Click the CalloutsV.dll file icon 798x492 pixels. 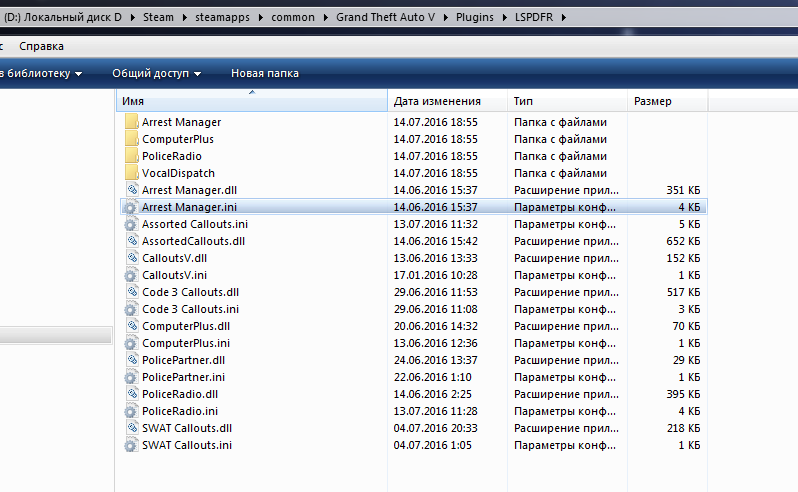131,258
